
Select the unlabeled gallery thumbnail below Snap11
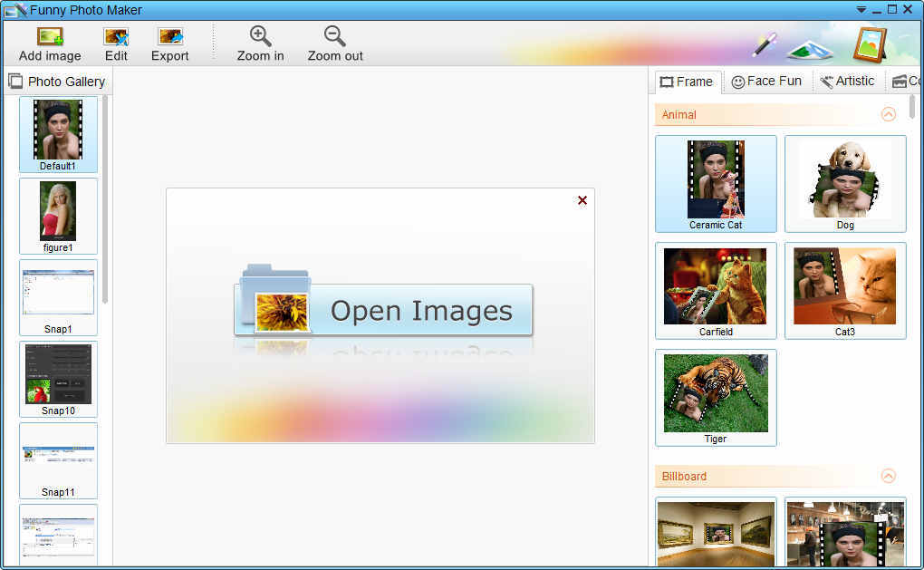[x=58, y=536]
